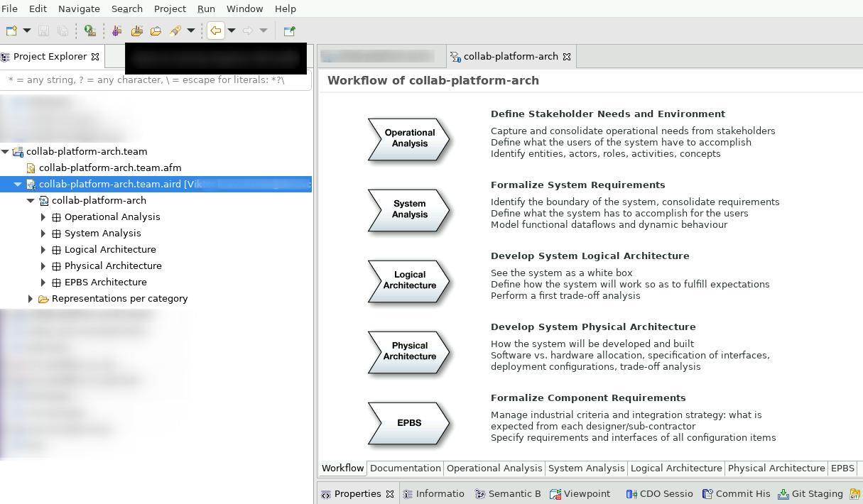Expand the Operational Analysis tree node
This screenshot has width=863, height=504.
43,217
